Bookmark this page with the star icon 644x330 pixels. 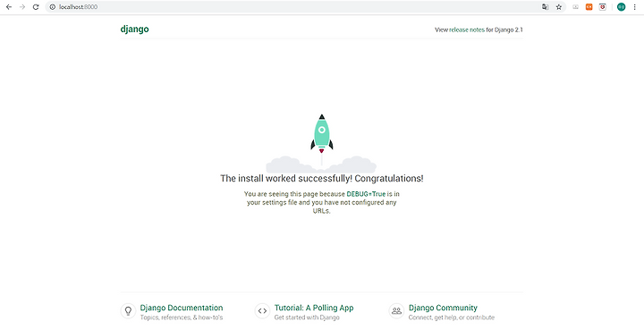point(558,7)
